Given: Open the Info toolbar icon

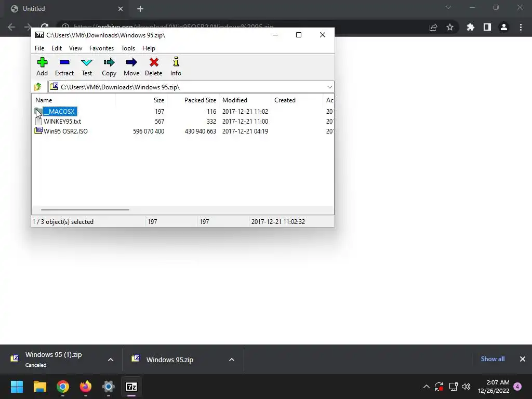Looking at the screenshot, I should pos(176,66).
